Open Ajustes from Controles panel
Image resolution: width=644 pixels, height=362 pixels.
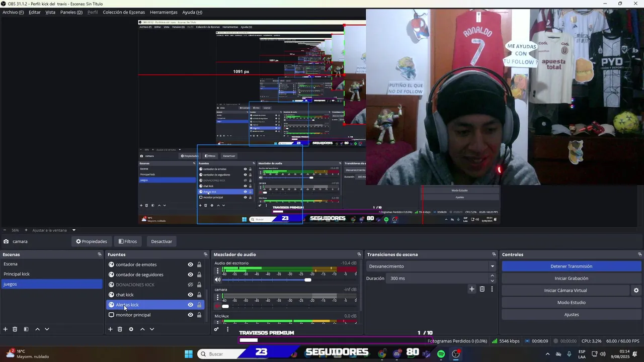pos(572,315)
